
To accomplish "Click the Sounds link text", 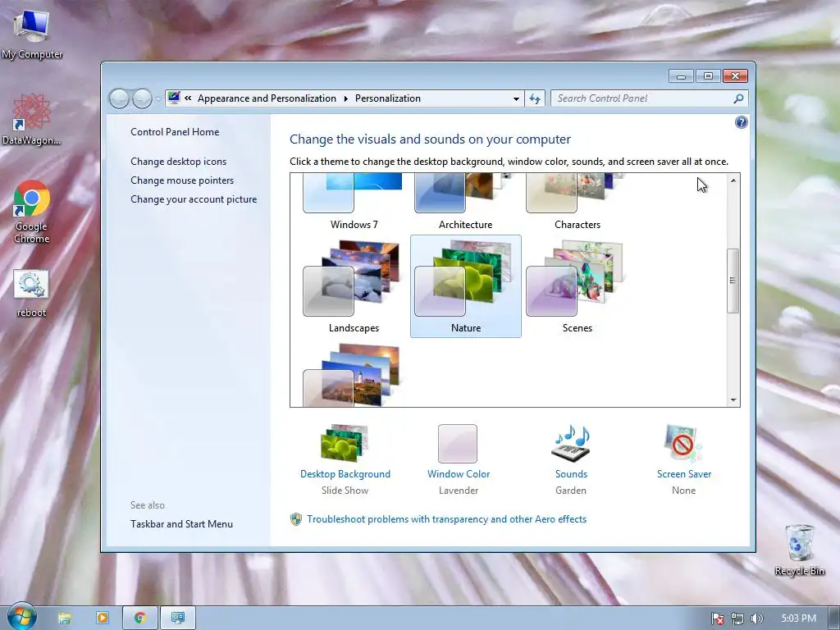I will pyautogui.click(x=571, y=474).
